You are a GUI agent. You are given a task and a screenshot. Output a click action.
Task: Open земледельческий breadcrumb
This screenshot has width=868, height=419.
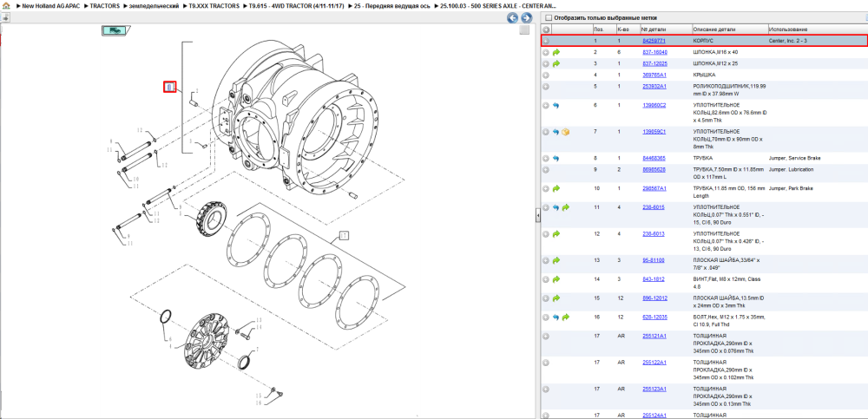tap(154, 5)
